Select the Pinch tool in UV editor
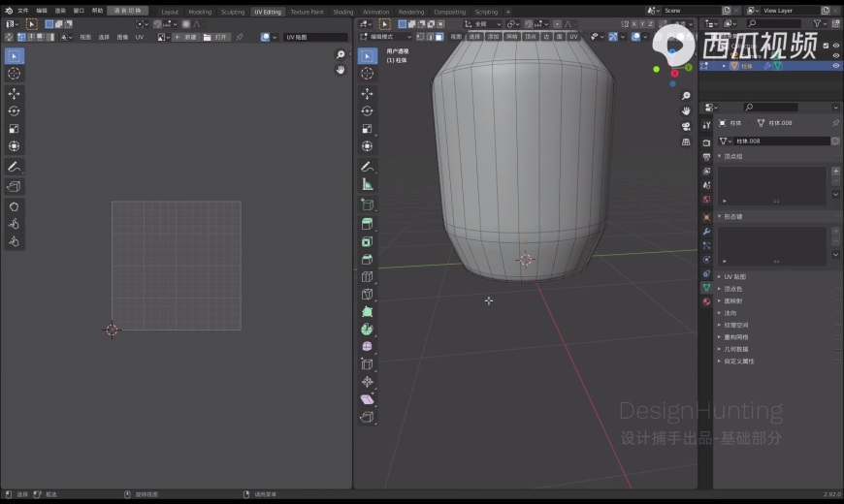Image resolution: width=844 pixels, height=504 pixels. tap(14, 241)
